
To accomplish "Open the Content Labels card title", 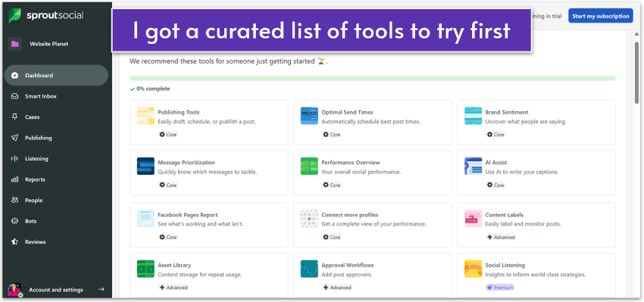I will [505, 215].
